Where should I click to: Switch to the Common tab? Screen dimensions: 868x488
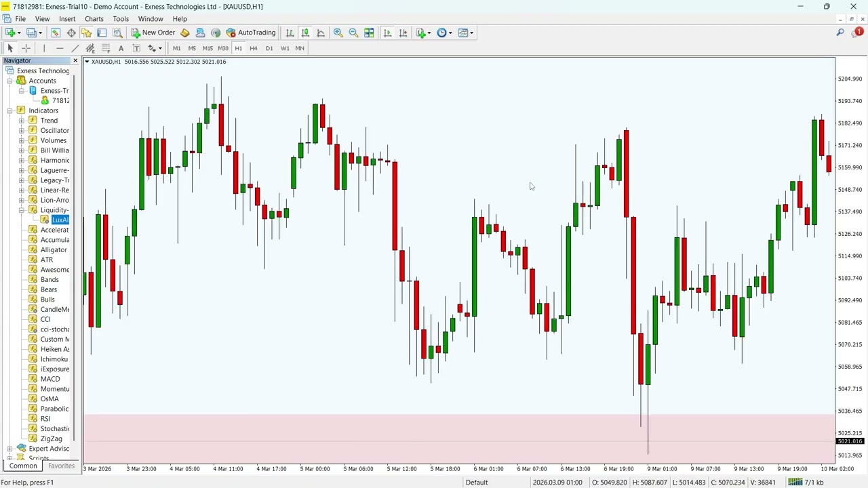23,466
